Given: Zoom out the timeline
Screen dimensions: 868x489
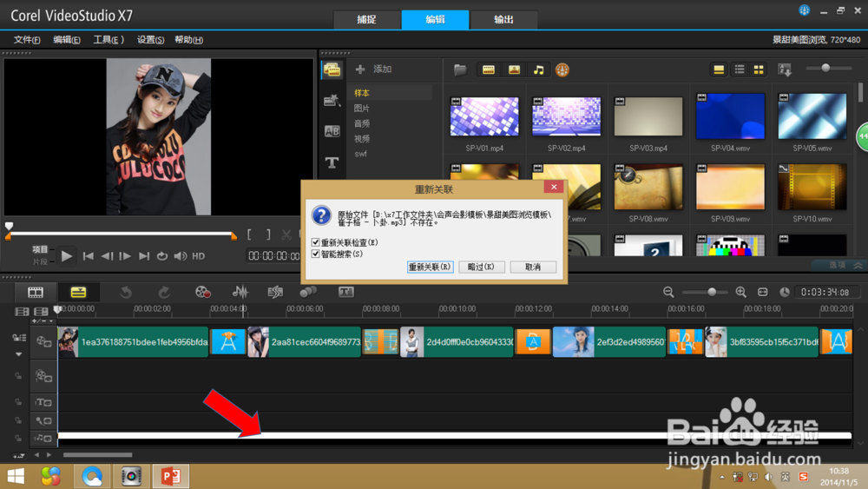Looking at the screenshot, I should 668,292.
